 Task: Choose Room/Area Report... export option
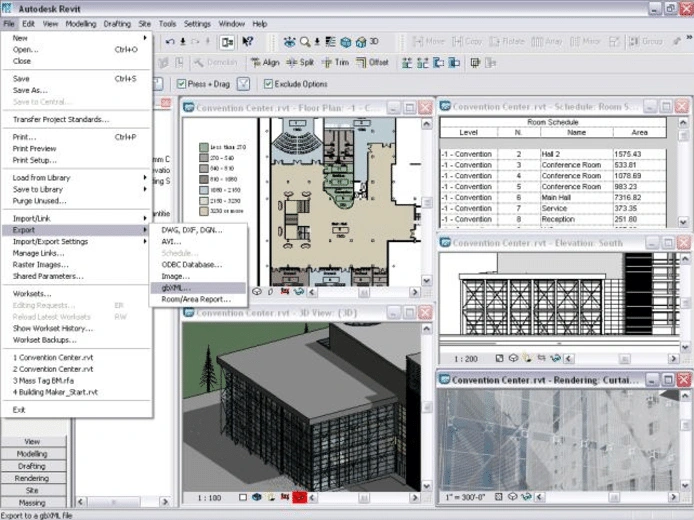(x=198, y=299)
